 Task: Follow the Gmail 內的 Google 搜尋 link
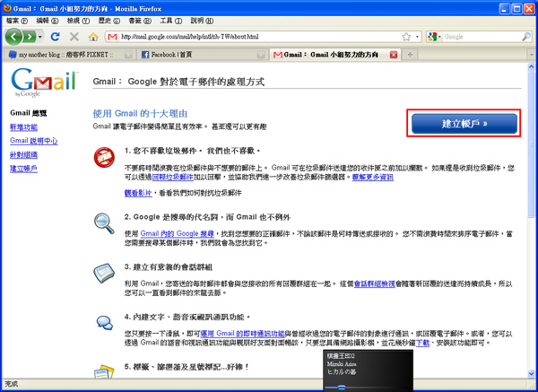(177, 234)
